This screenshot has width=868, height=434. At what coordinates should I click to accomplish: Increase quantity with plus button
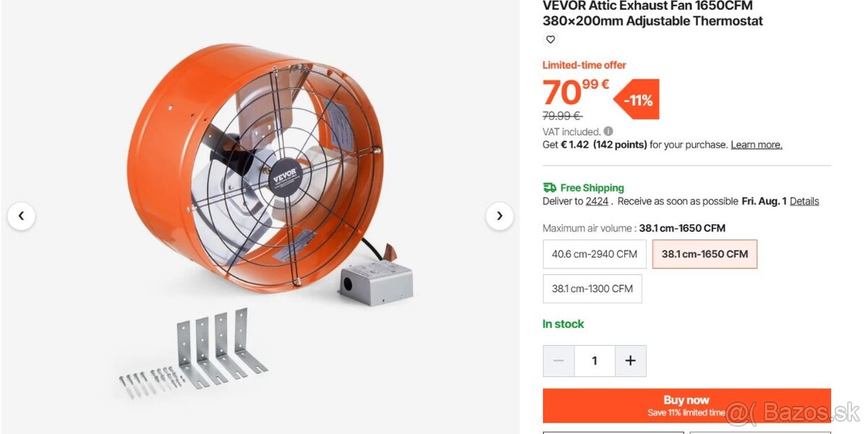coord(630,361)
